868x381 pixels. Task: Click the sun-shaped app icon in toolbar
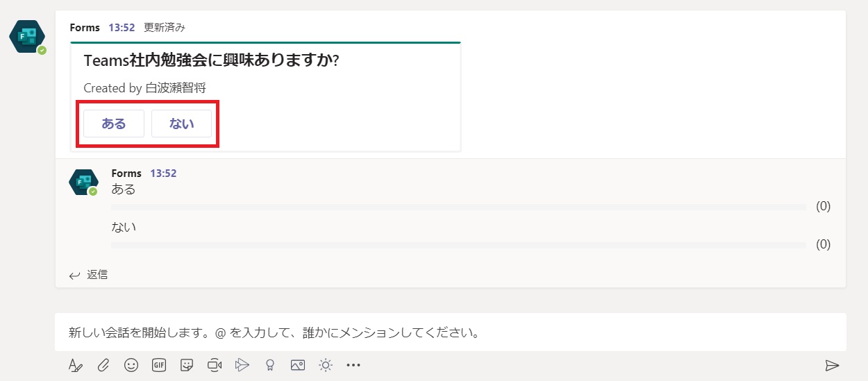325,365
